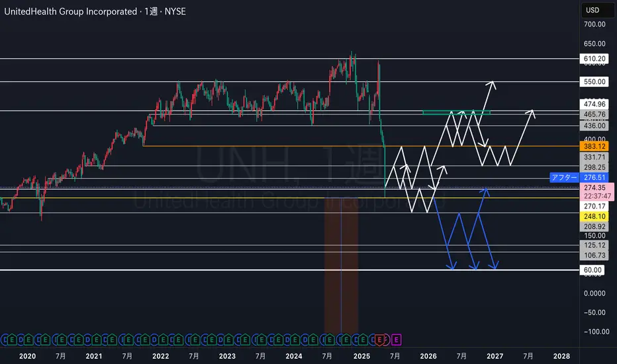Select the 610.20 price line label
This screenshot has height=364, width=617.
(594, 59)
